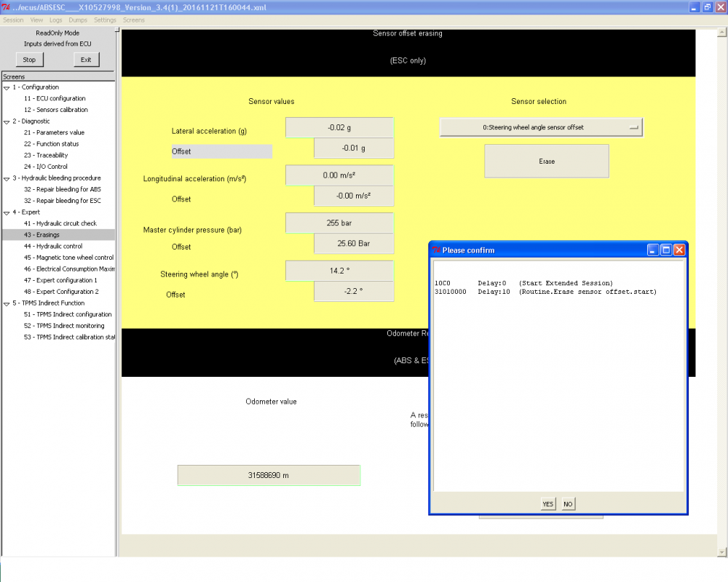Collapse the 5 - TPMS Indirect Function node
Image resolution: width=728 pixels, height=582 pixels.
coord(7,303)
